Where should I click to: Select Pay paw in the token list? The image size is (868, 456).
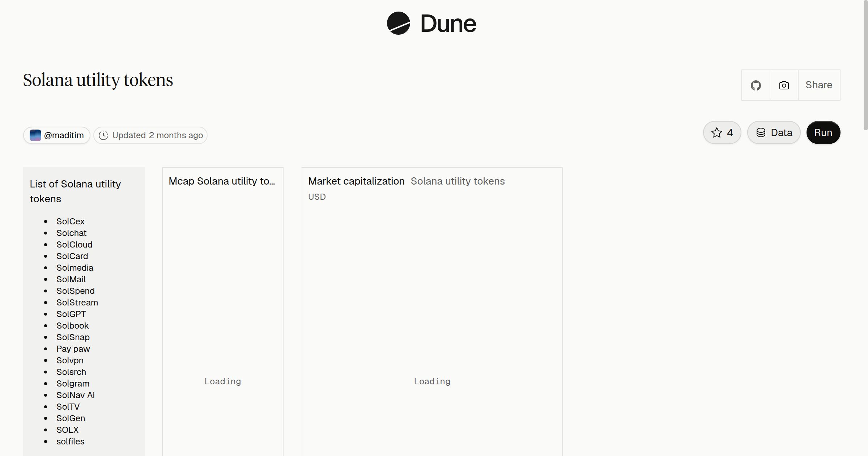[73, 349]
